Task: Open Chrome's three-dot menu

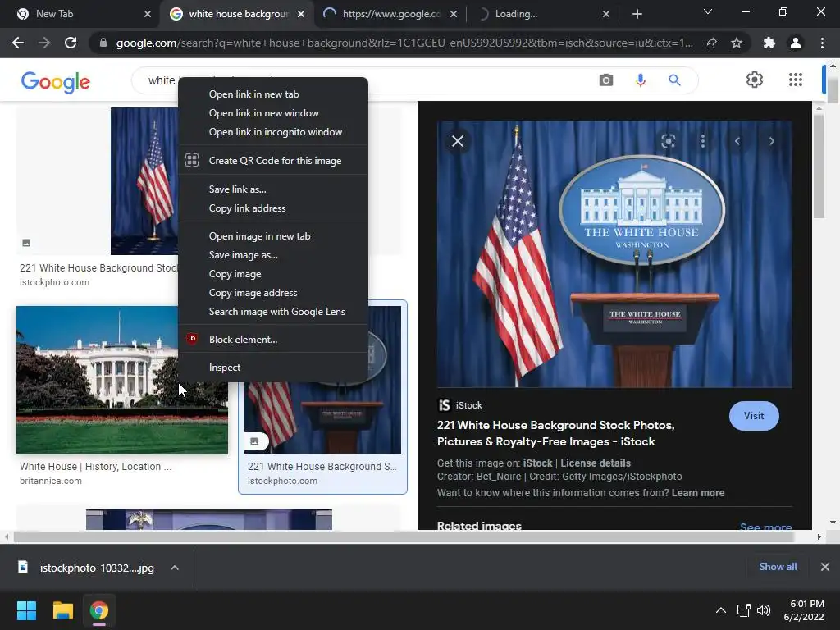Action: 822,43
